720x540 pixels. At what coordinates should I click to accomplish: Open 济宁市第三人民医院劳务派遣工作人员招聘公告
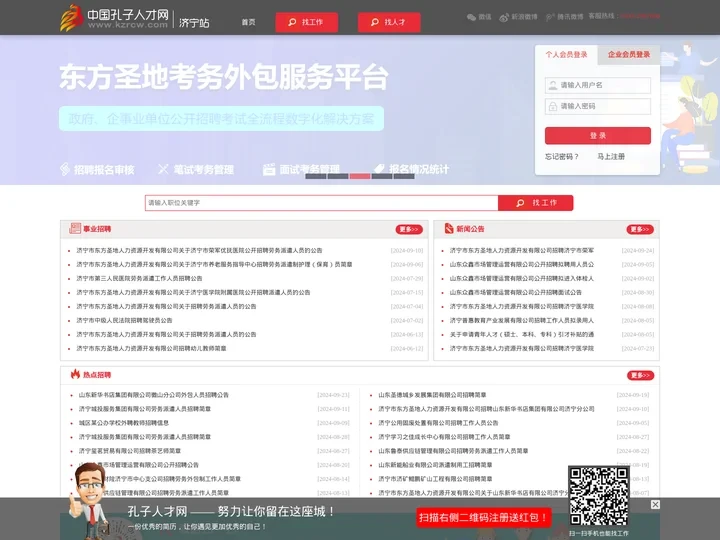tap(139, 278)
